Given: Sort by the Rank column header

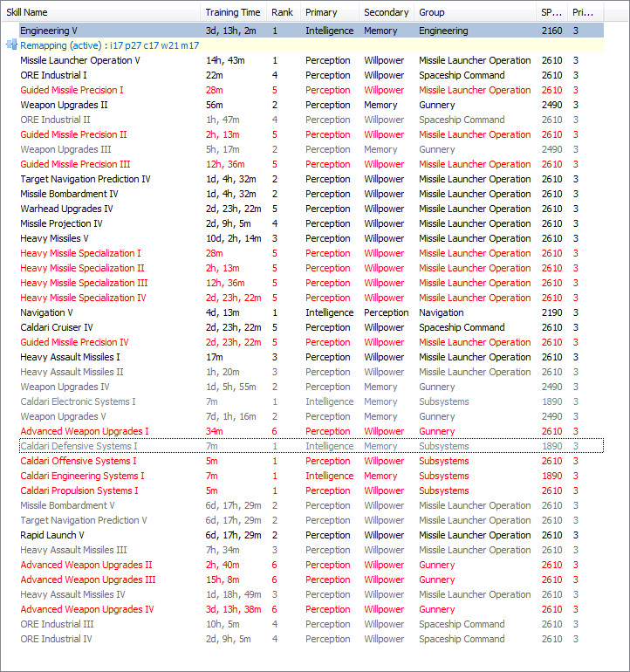Looking at the screenshot, I should coord(284,12).
